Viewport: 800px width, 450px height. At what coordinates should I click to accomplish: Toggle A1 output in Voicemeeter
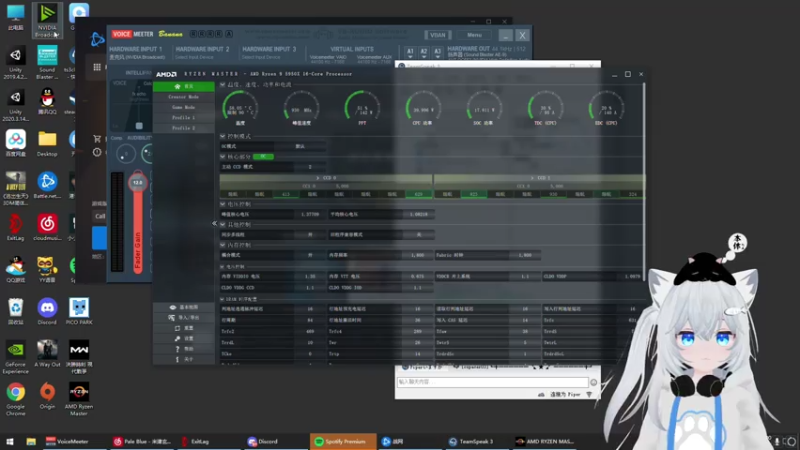click(410, 52)
